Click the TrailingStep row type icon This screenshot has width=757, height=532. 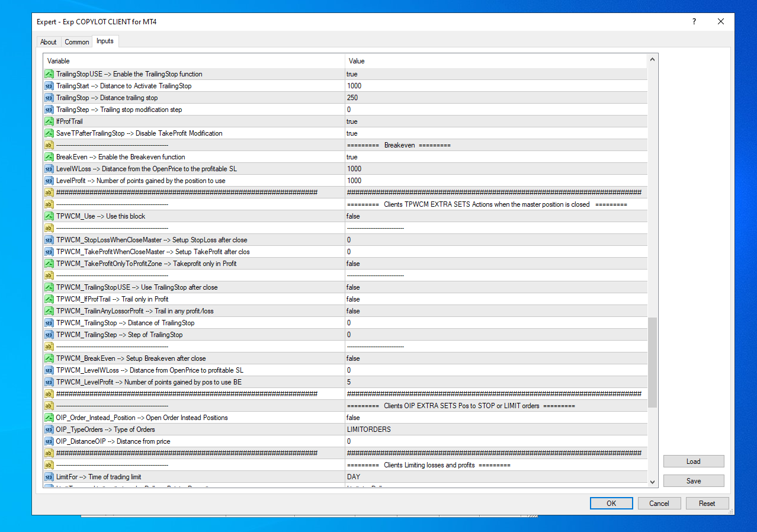[49, 110]
